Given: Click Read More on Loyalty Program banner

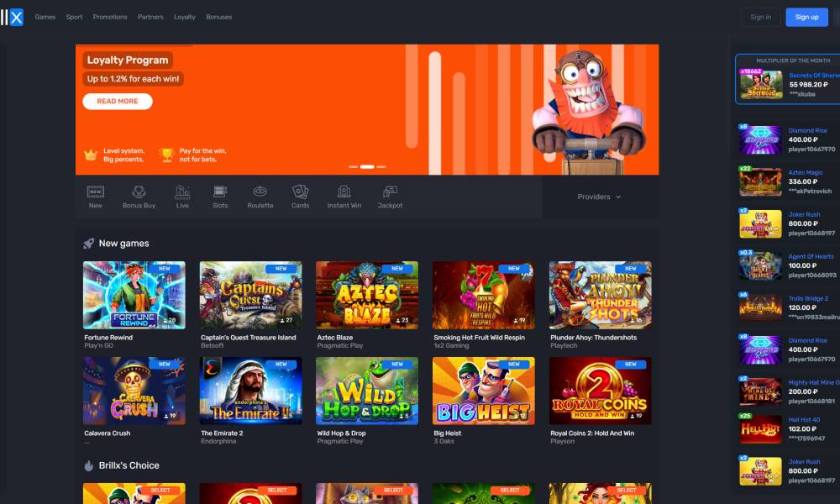Looking at the screenshot, I should pos(118,102).
